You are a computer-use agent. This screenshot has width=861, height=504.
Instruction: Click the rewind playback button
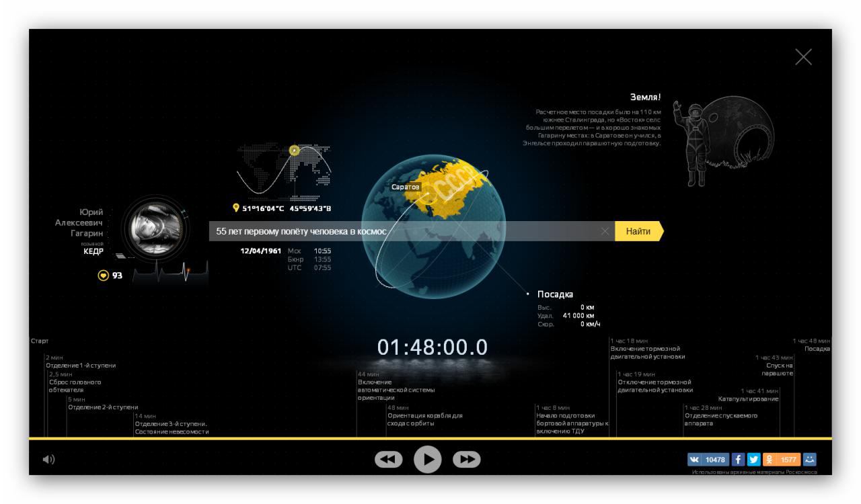(389, 459)
